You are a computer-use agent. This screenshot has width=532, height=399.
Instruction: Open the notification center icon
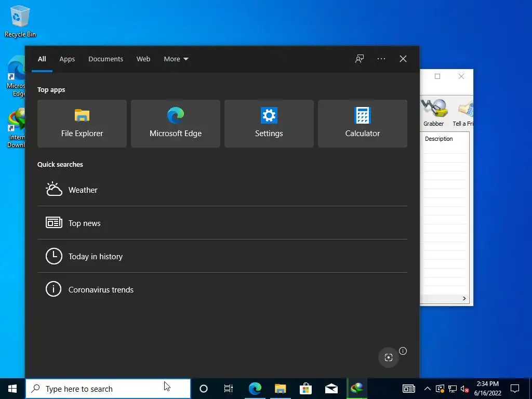pyautogui.click(x=515, y=389)
